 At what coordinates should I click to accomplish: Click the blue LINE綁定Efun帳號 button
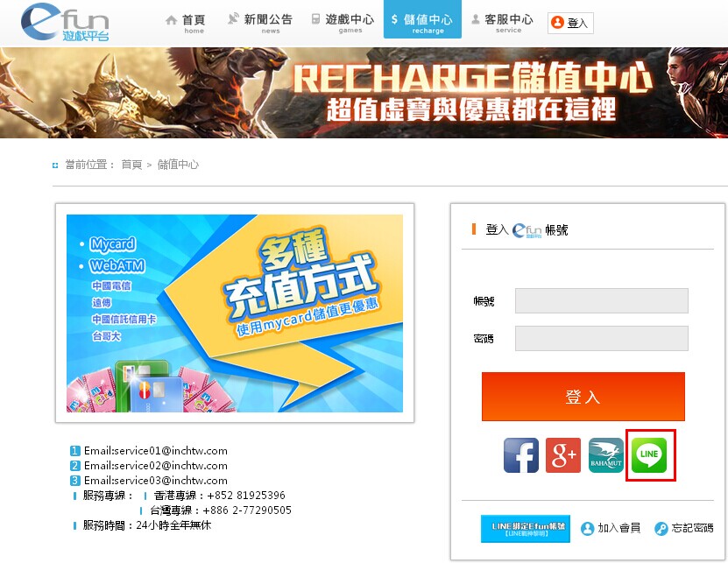526,529
